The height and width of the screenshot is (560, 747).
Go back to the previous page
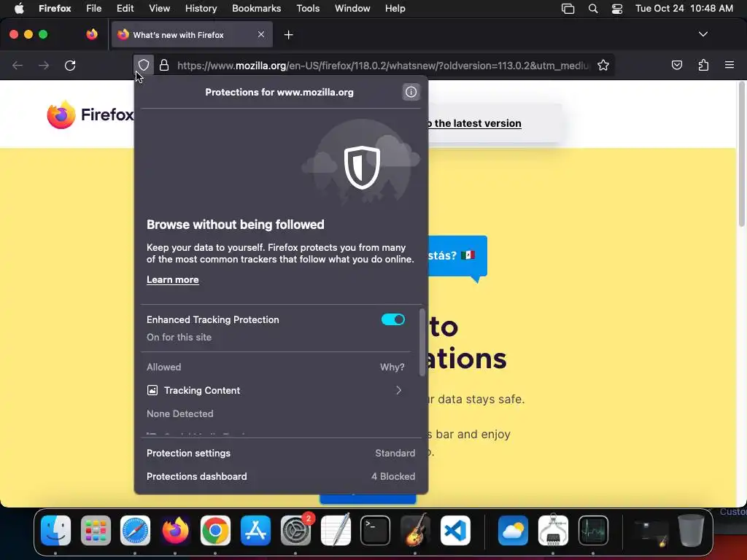pyautogui.click(x=18, y=65)
